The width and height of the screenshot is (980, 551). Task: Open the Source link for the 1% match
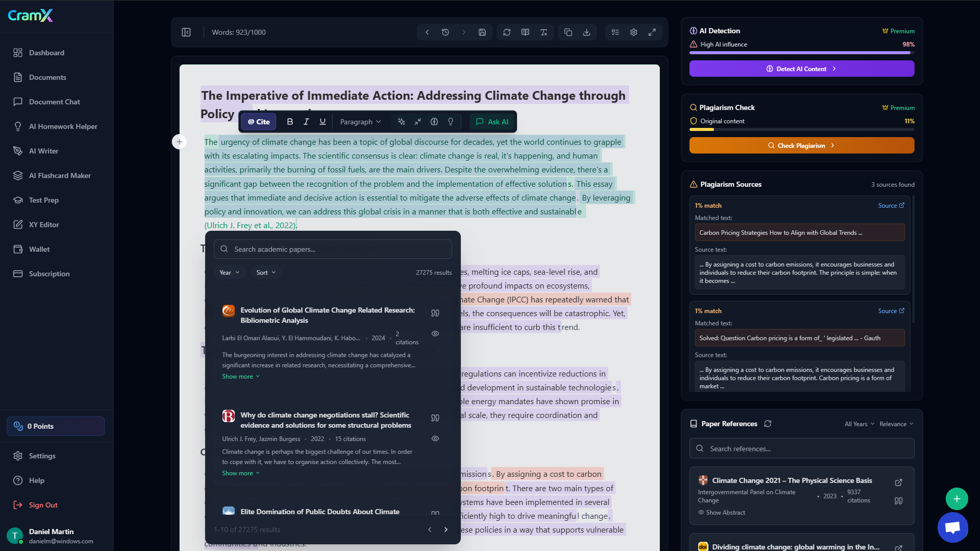[890, 205]
